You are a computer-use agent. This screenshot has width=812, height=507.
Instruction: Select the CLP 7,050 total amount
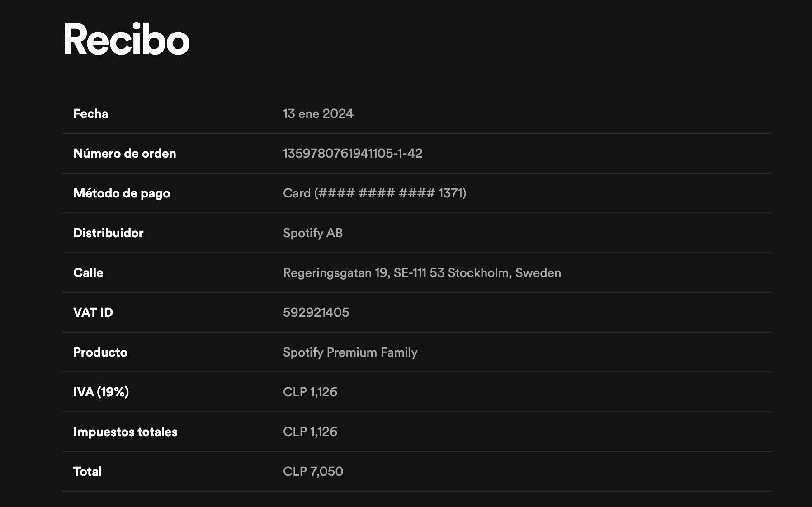312,472
